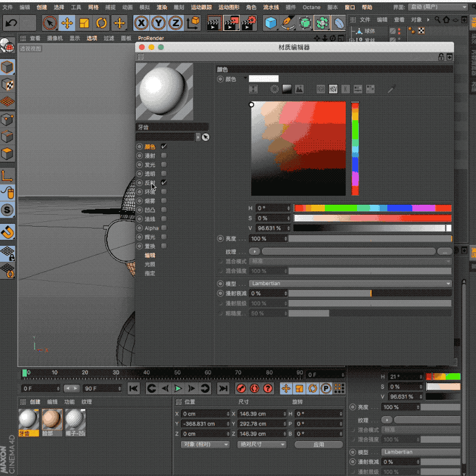
Task: Pick the eyedropper color picker tool
Action: pyautogui.click(x=391, y=89)
